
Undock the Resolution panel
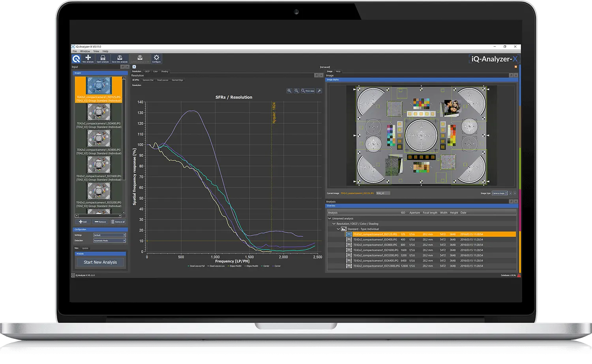pyautogui.click(x=317, y=75)
